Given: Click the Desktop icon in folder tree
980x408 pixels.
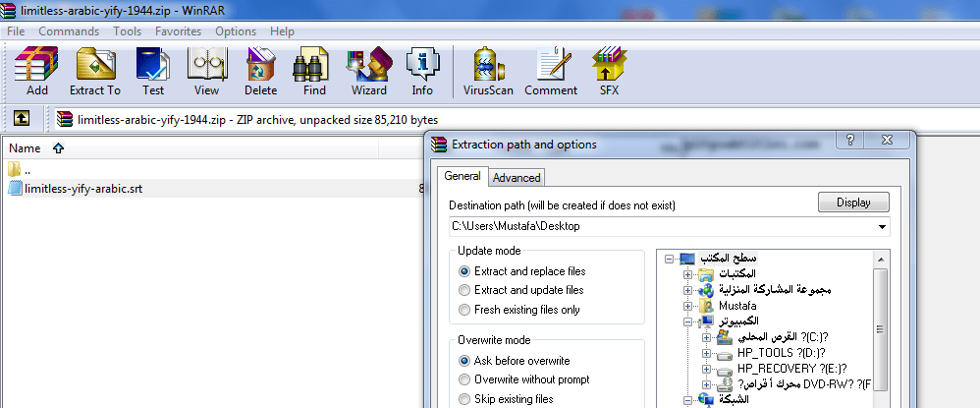Looking at the screenshot, I should 687,259.
